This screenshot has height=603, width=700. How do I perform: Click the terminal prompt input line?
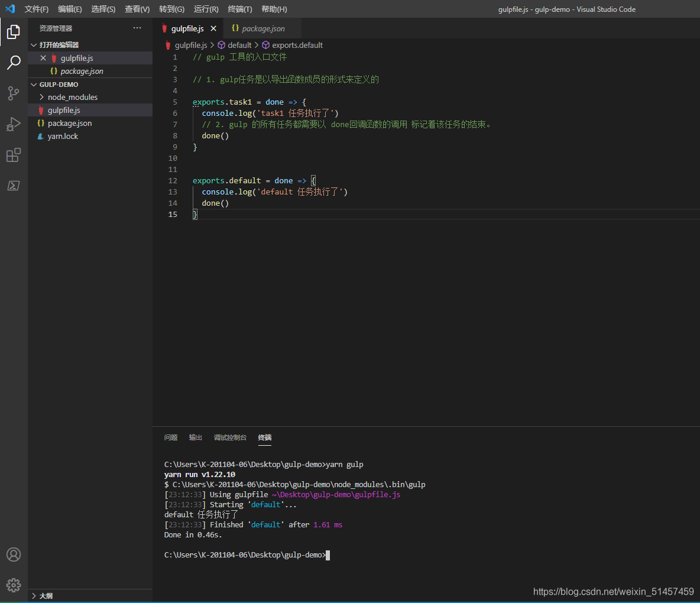[x=247, y=555]
